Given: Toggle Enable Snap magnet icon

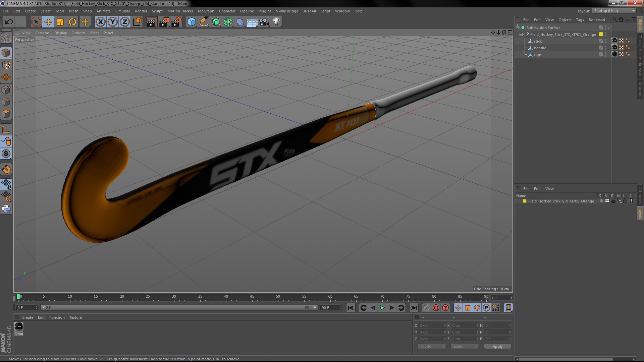Looking at the screenshot, I should [x=6, y=169].
